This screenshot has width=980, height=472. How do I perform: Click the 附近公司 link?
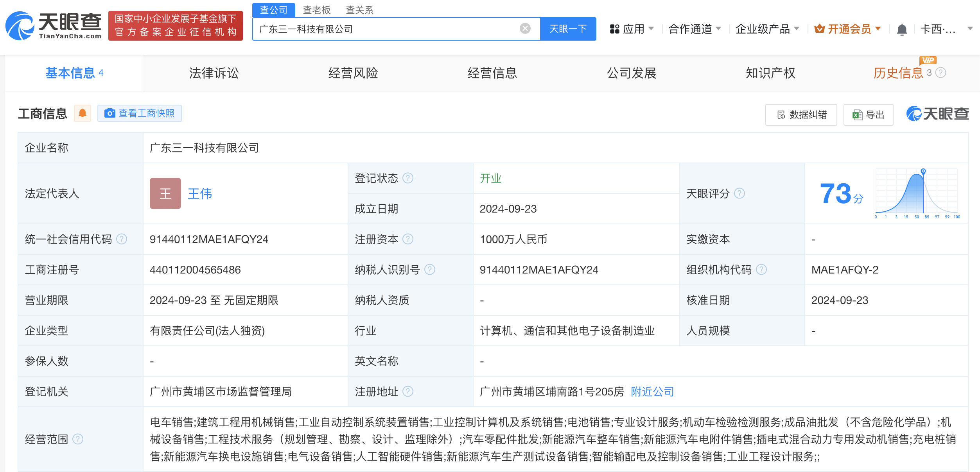pyautogui.click(x=652, y=392)
